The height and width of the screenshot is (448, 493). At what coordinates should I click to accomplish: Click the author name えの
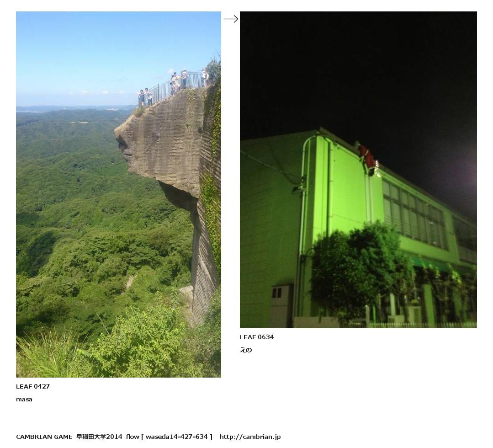[246, 350]
